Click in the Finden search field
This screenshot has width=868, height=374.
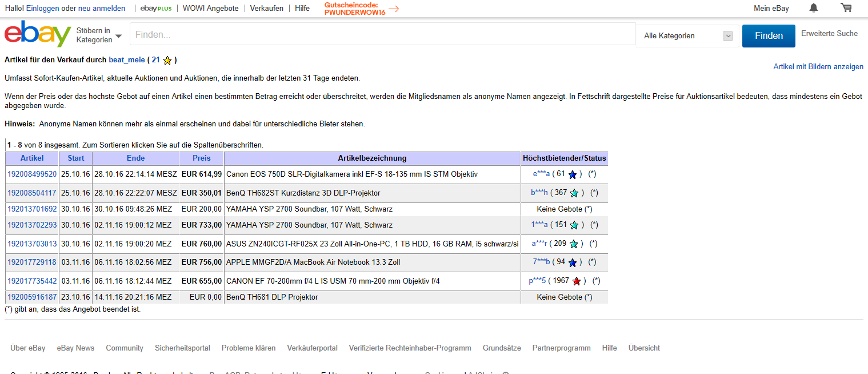(x=382, y=34)
